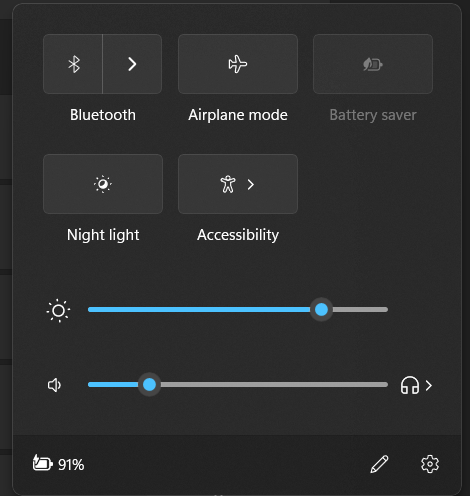The image size is (470, 496).
Task: Click the brightness slider track
Action: [238, 310]
